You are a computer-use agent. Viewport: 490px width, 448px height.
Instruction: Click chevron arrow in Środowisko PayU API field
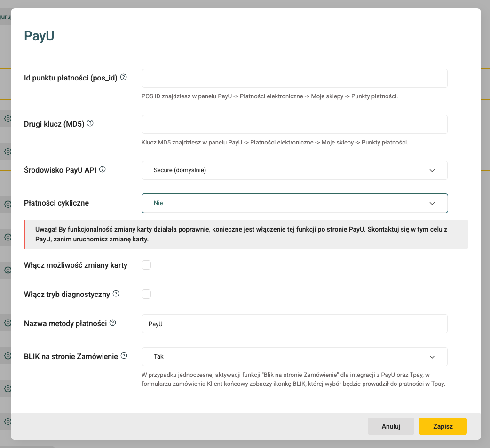coord(432,170)
